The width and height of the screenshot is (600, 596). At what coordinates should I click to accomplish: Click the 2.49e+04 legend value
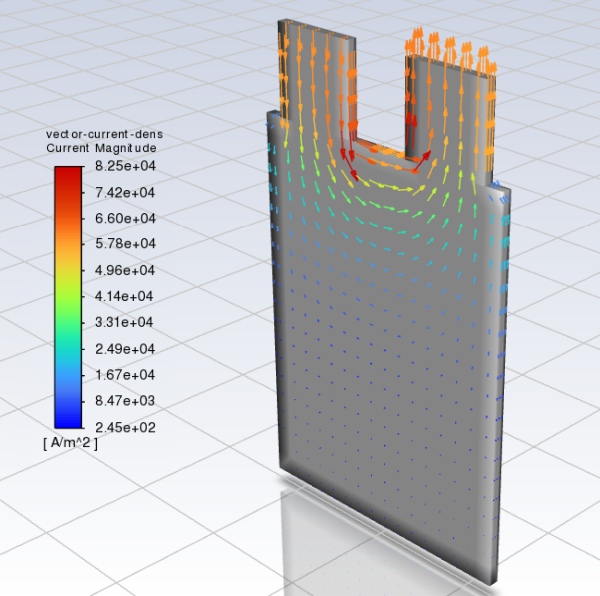(x=125, y=349)
